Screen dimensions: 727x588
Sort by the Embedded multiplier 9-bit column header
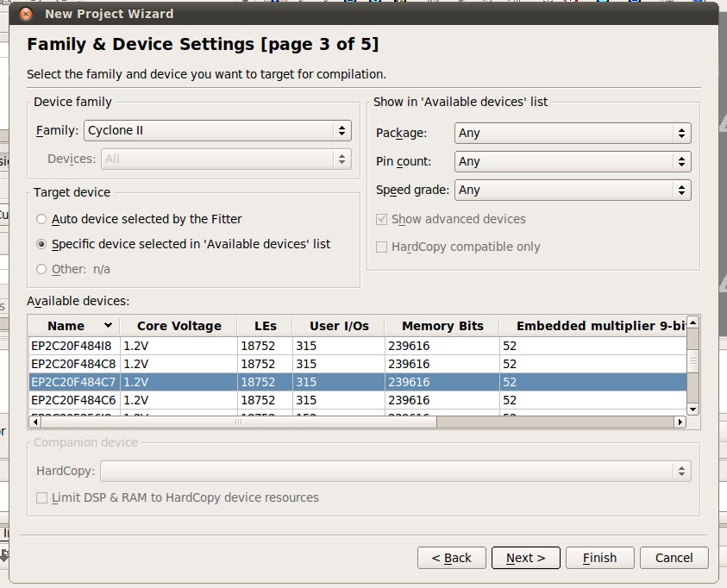(x=593, y=326)
